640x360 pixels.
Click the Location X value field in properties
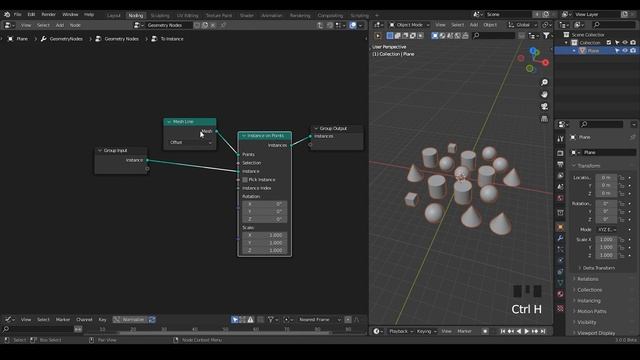(606, 178)
